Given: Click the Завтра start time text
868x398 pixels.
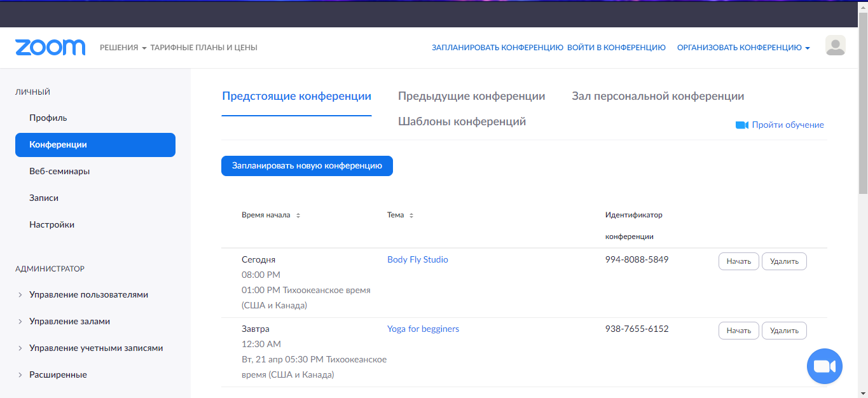Looking at the screenshot, I should [x=256, y=329].
